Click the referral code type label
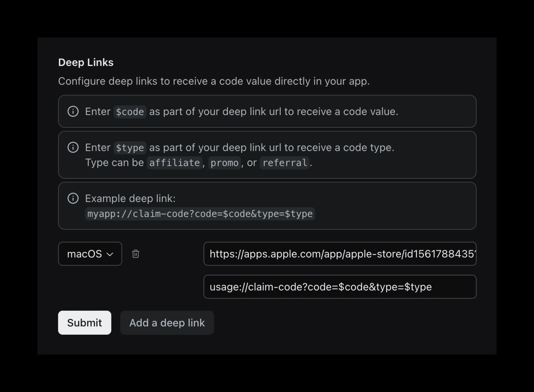This screenshot has height=392, width=534. (285, 162)
